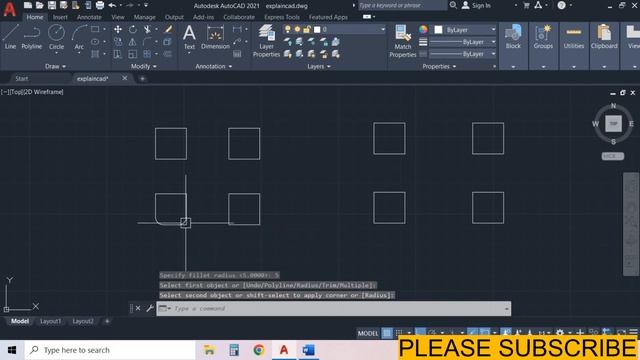Click the WCS button under the ViewCube

click(612, 156)
